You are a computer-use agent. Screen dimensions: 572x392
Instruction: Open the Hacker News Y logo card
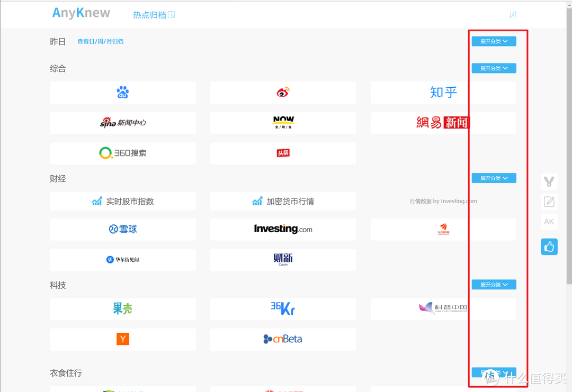click(x=122, y=339)
